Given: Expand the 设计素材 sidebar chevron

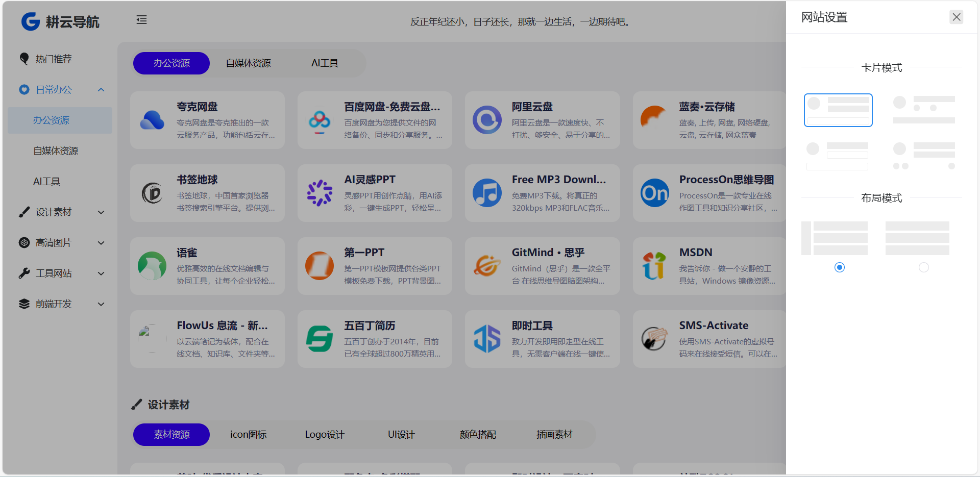Looking at the screenshot, I should pyautogui.click(x=101, y=212).
